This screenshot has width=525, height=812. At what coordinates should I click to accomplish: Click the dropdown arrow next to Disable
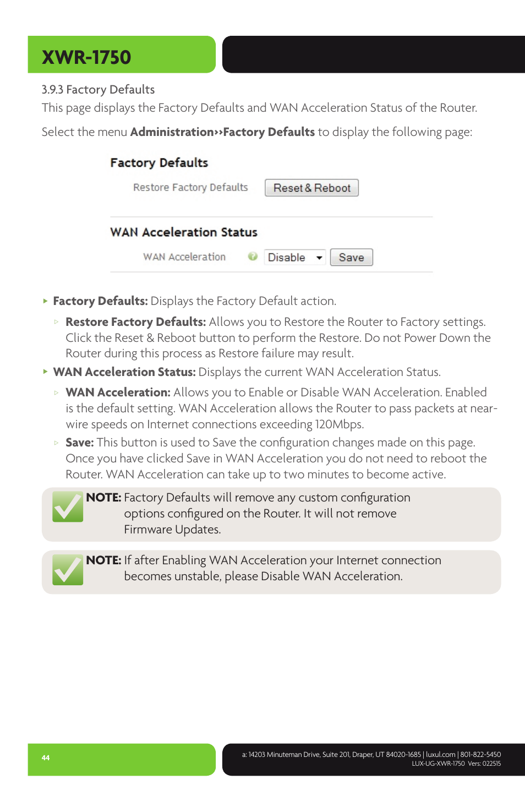tap(319, 258)
